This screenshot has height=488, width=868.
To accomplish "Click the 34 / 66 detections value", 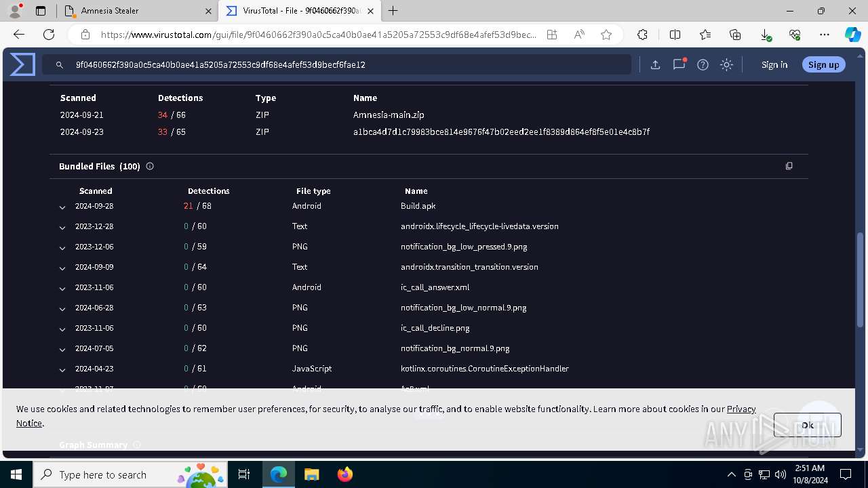I will 172,115.
